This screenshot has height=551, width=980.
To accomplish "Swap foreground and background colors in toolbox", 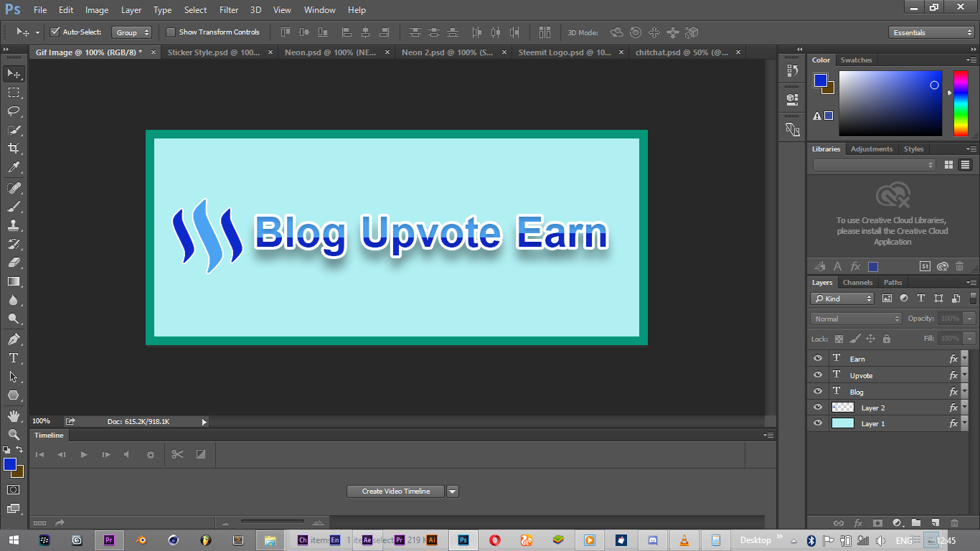I will (19, 449).
